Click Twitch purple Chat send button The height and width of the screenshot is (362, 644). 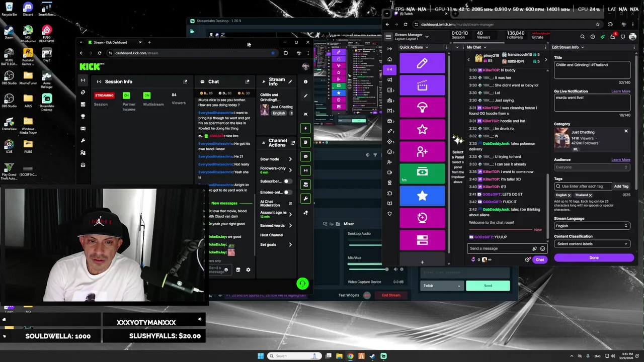coord(539,260)
